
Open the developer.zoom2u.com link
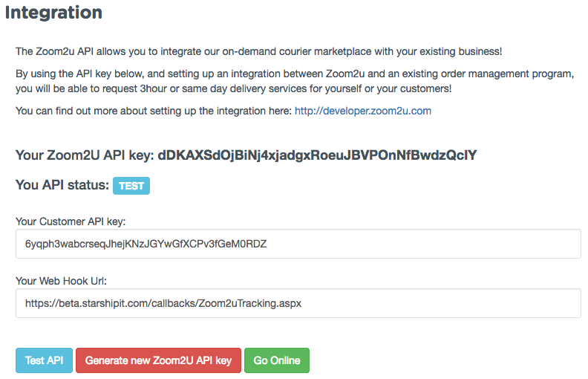(x=362, y=111)
